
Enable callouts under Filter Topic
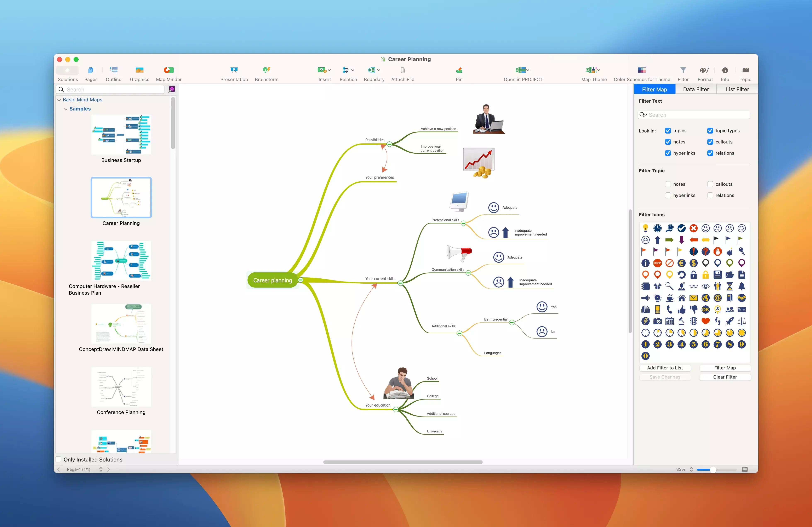point(710,184)
